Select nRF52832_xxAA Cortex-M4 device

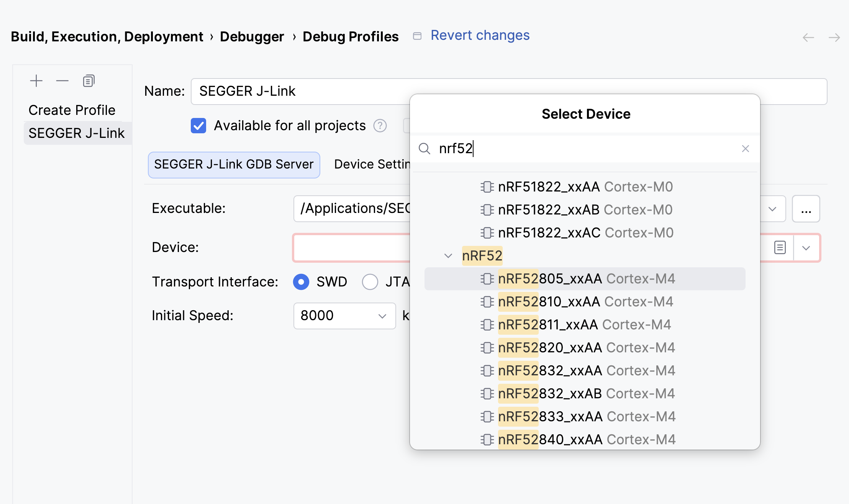coord(585,371)
